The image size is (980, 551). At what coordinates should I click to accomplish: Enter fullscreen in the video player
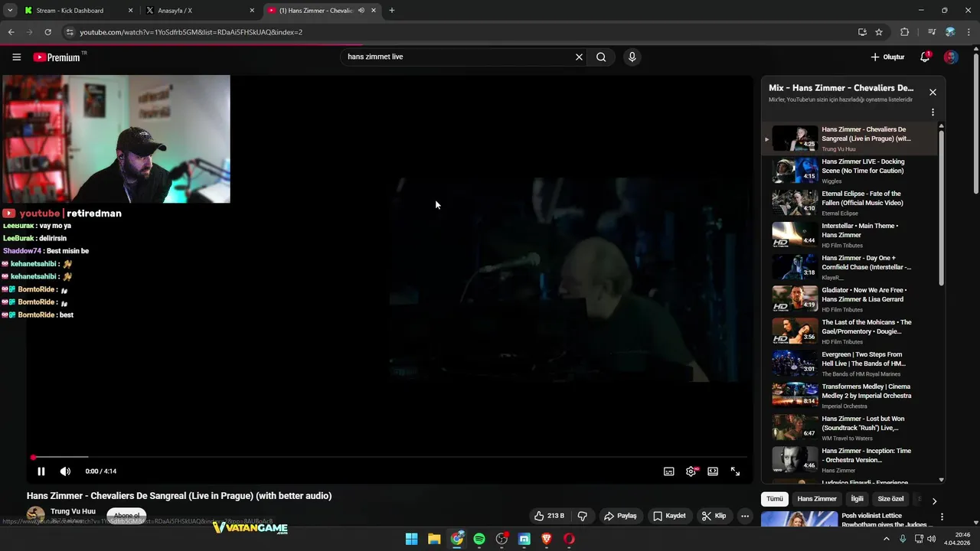tap(735, 471)
